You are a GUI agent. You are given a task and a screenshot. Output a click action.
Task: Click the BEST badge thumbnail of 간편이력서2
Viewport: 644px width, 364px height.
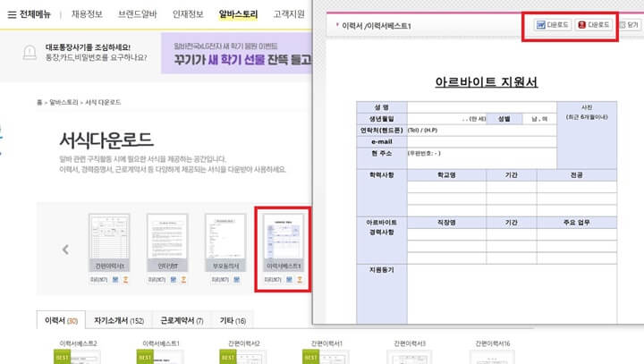coord(242,357)
